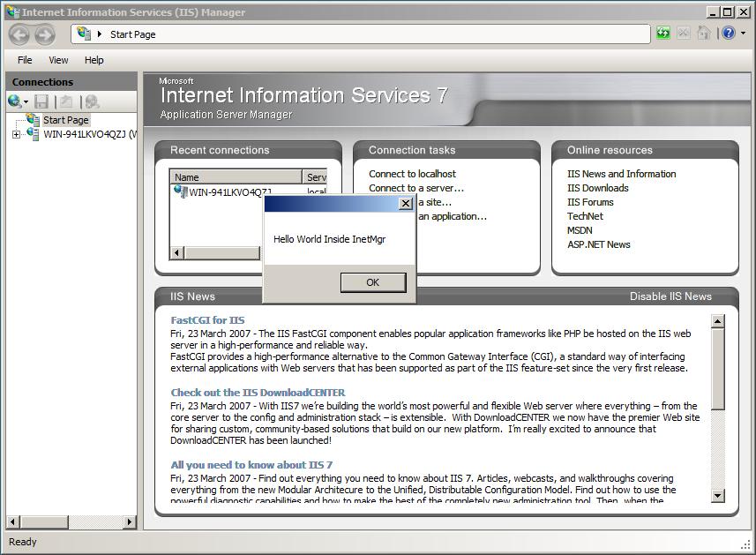Screen dimensions: 756x555
Task: Select the Refresh icon in the address toolbar
Action: click(662, 33)
